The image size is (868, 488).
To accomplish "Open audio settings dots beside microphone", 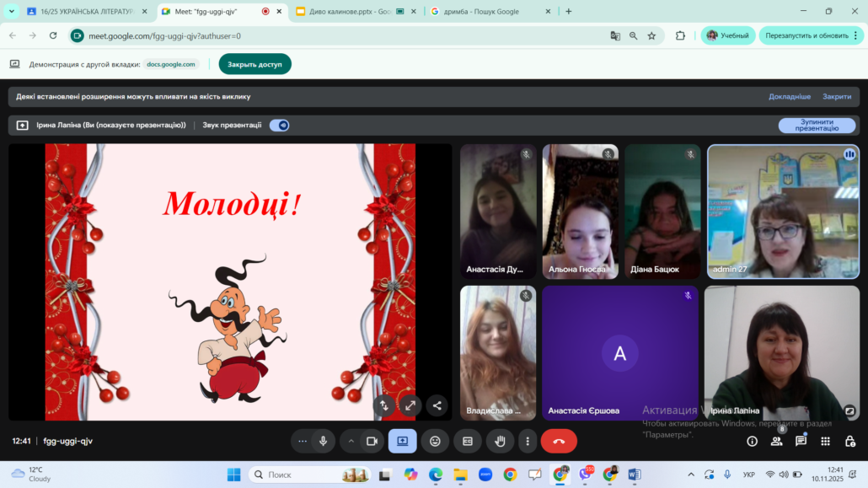I will tap(303, 441).
